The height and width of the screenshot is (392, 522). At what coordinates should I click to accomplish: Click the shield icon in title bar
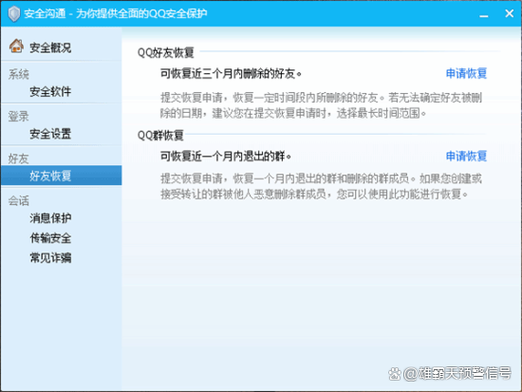(14, 14)
